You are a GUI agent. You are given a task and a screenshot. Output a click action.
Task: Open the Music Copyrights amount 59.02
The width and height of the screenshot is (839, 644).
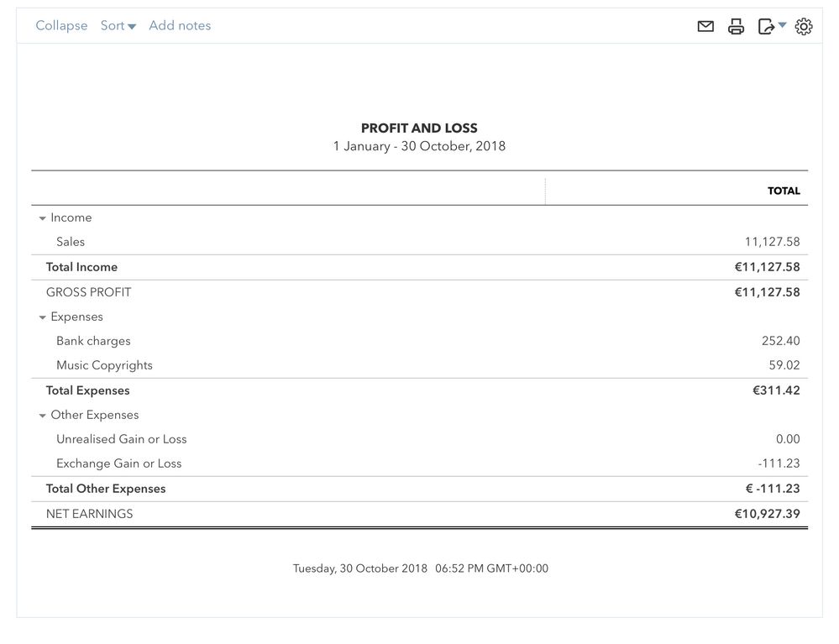click(784, 365)
